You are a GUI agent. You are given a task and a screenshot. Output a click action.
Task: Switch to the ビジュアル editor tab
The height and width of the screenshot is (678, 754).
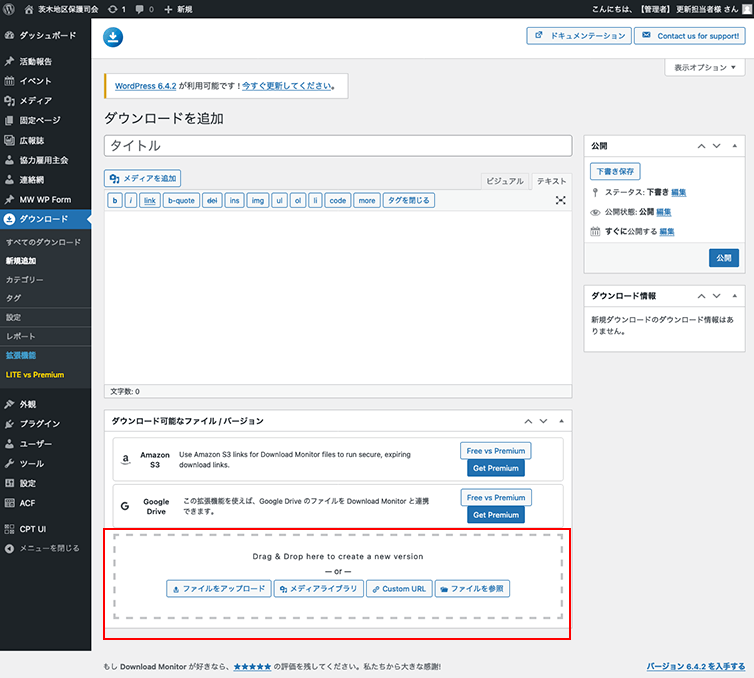pyautogui.click(x=503, y=181)
